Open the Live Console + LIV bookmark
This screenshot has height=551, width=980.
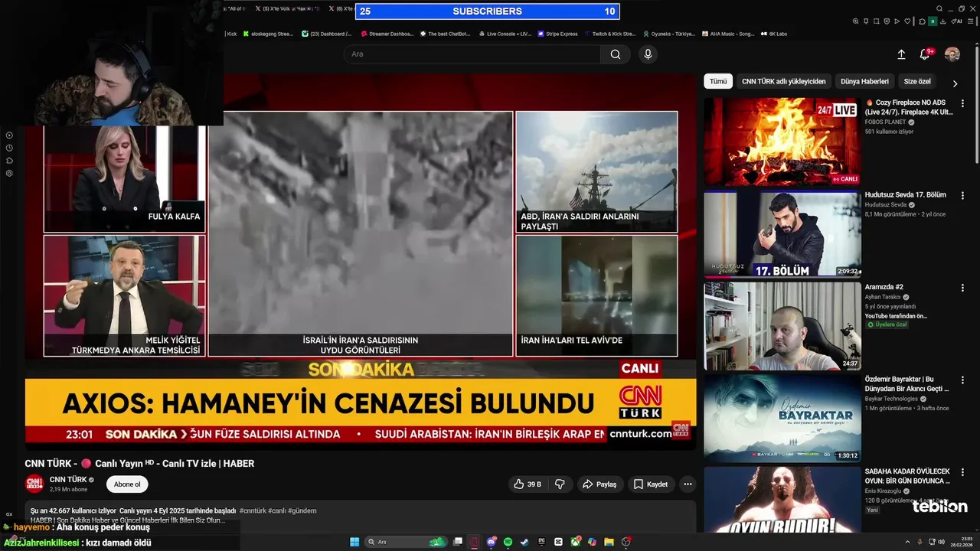click(x=505, y=34)
